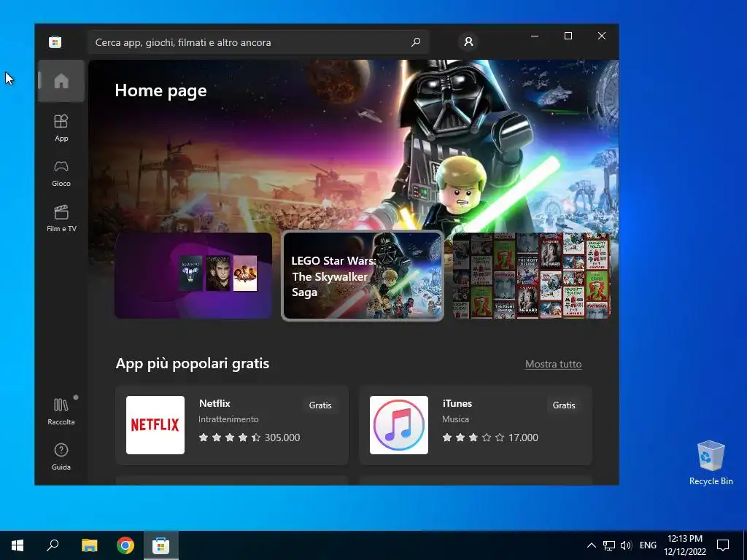Open the Guida help section

[61, 456]
